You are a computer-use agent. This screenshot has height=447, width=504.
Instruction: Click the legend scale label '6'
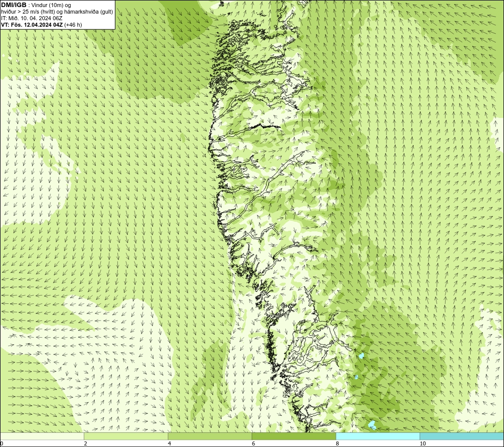(254, 443)
